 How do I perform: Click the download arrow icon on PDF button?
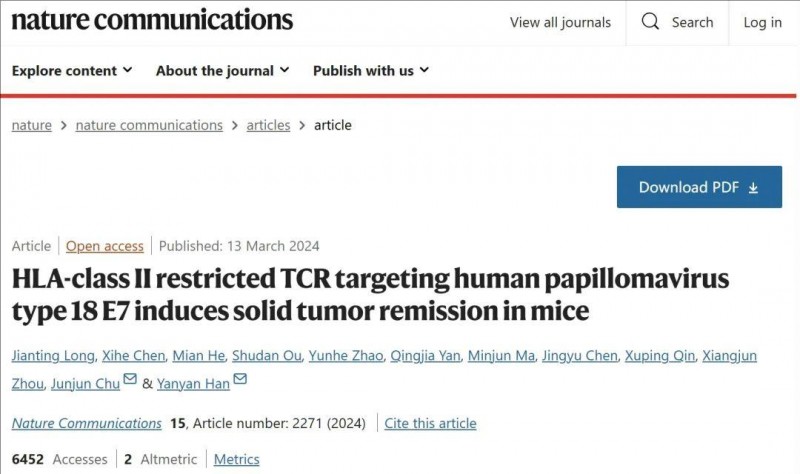754,188
